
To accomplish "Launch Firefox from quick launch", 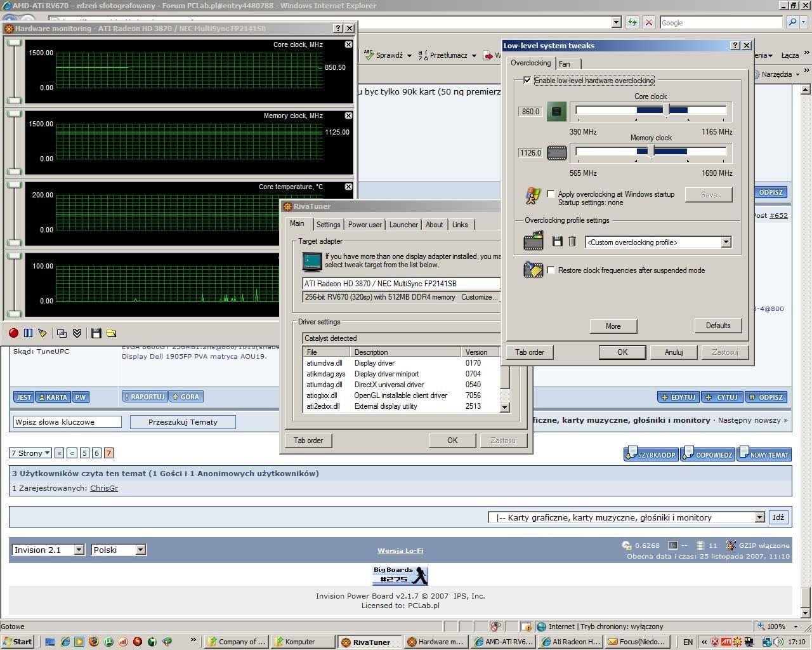I will (x=94, y=642).
